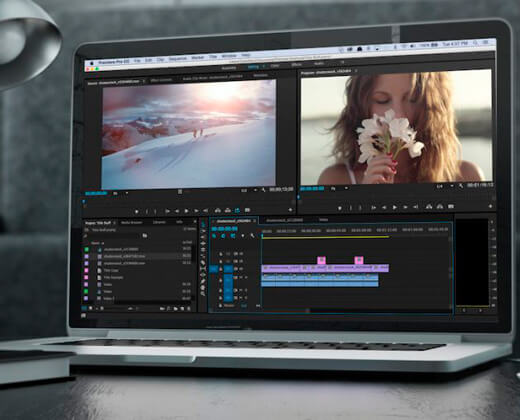
Task: Open Spotlight search in macOS menu bar
Action: click(475, 43)
